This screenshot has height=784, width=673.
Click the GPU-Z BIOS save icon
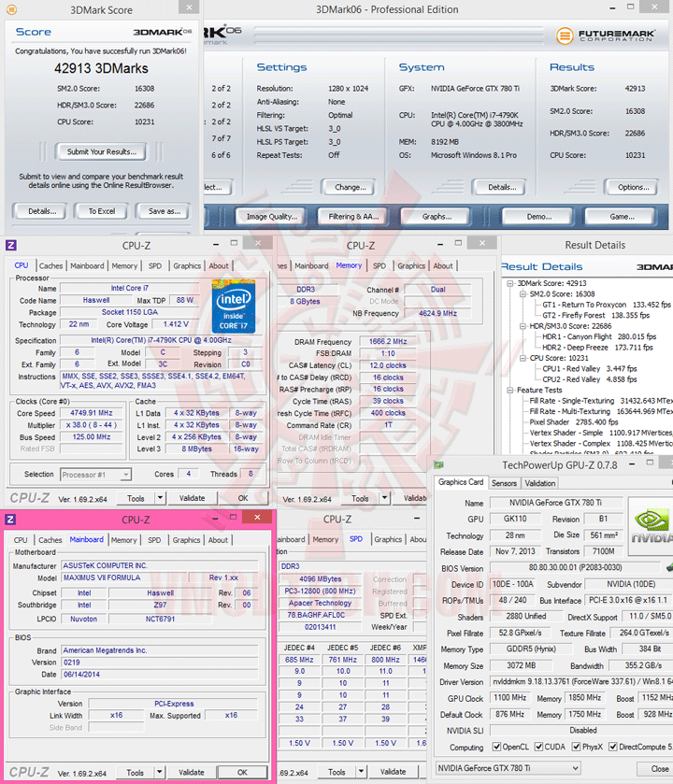[x=669, y=567]
